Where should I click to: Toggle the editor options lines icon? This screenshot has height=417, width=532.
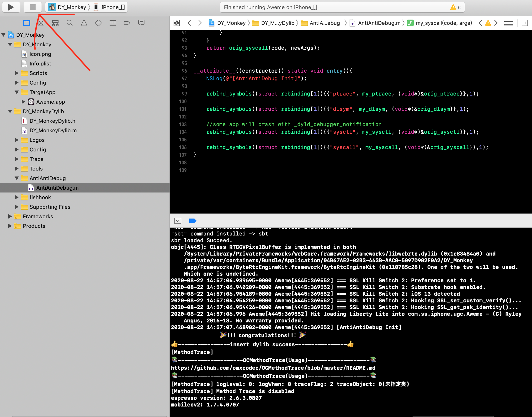coord(509,23)
